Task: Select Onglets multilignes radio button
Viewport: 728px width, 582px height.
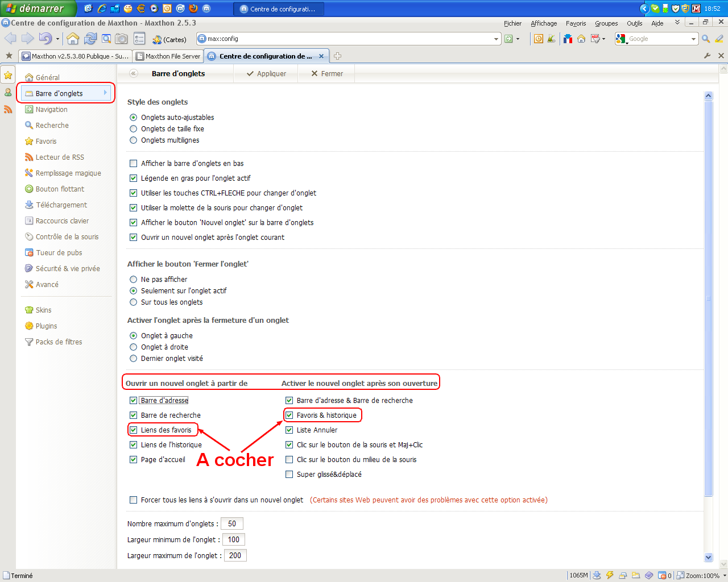Action: [134, 140]
